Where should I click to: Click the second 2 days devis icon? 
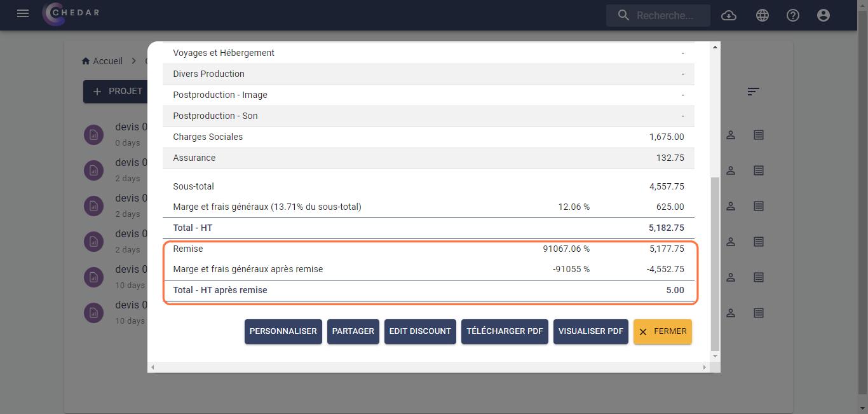click(94, 206)
